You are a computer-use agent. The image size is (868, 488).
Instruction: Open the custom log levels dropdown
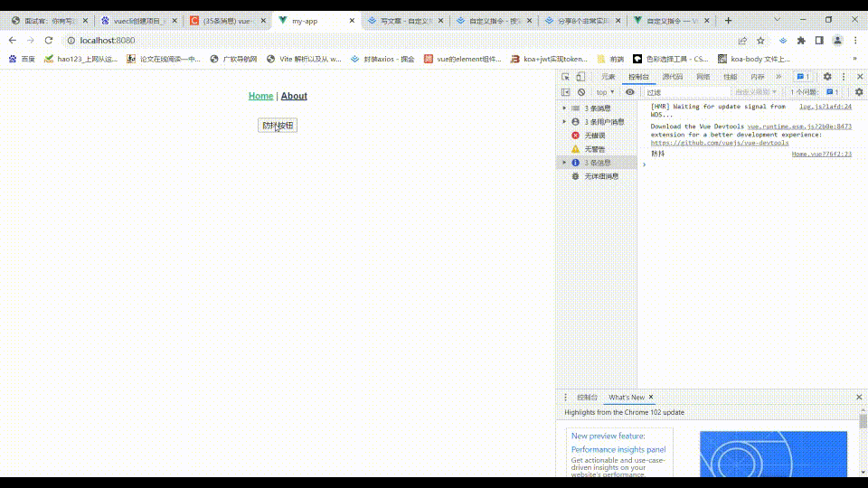tap(756, 92)
